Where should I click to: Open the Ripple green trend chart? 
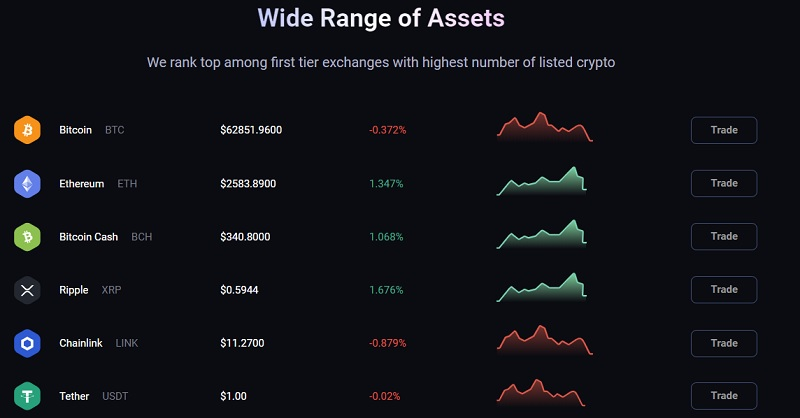coord(541,287)
